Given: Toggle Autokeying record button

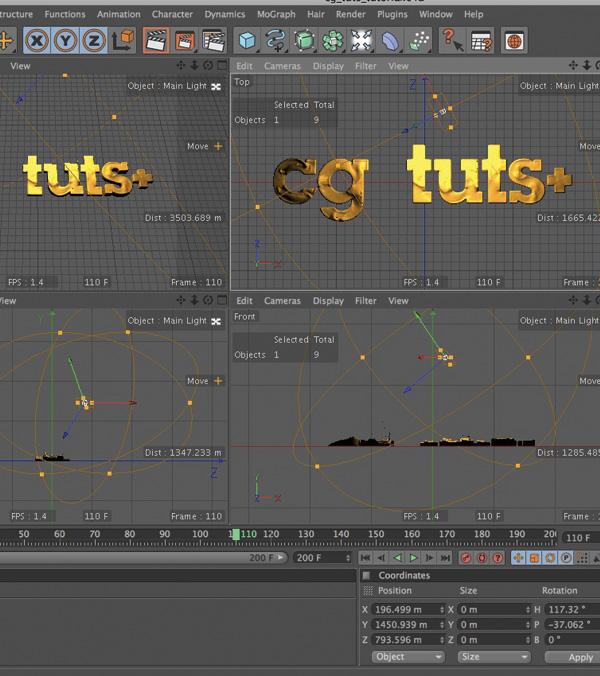Looking at the screenshot, I should pos(482,558).
